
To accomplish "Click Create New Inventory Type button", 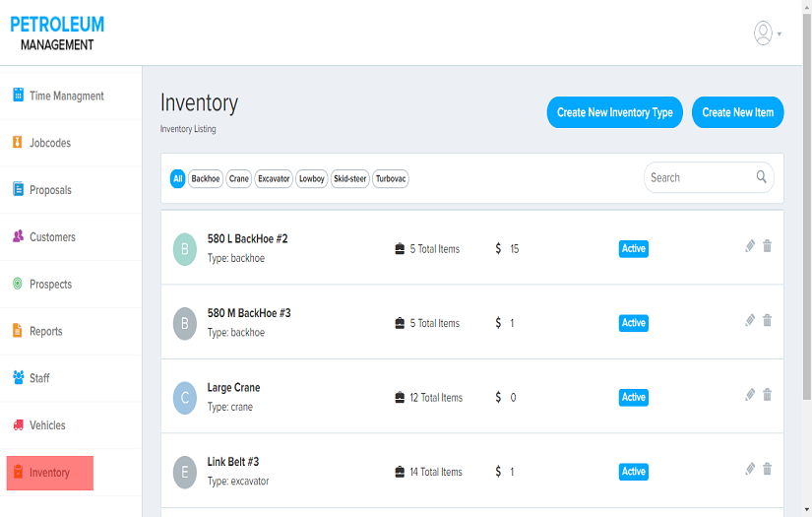I will [615, 112].
